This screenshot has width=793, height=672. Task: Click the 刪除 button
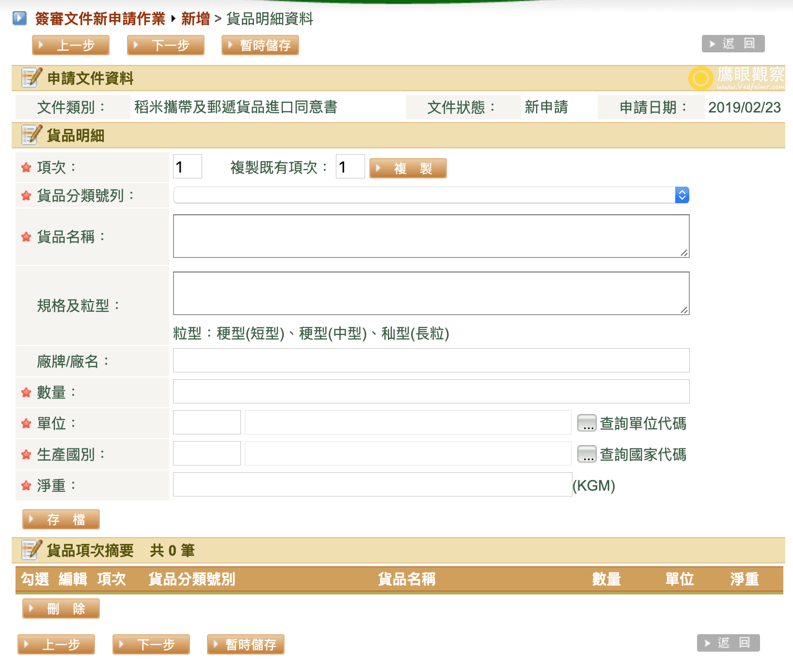coord(61,608)
